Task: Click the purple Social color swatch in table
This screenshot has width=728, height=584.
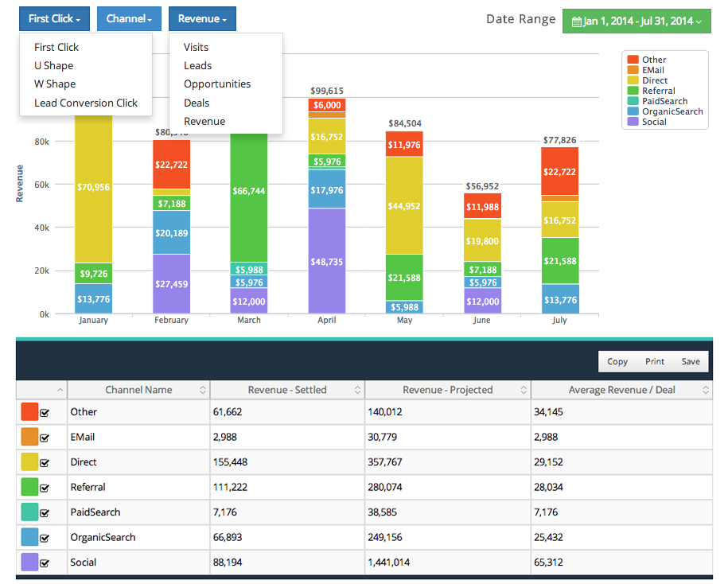Action: pyautogui.click(x=29, y=563)
